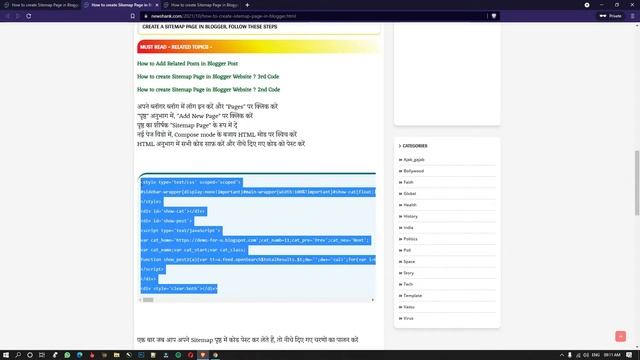Open the Template category
The width and height of the screenshot is (640, 360).
[413, 296]
